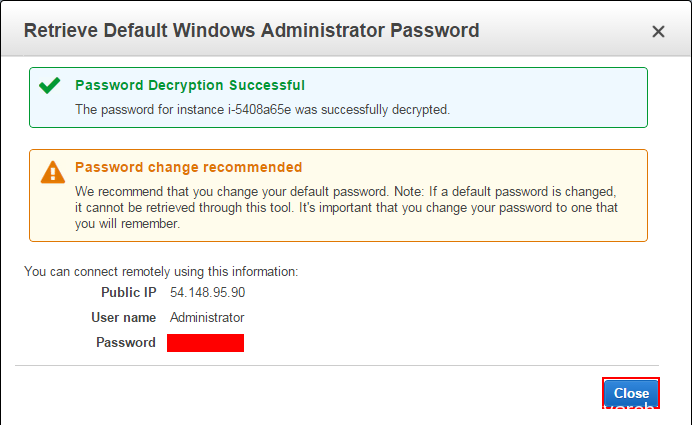Click 'you will remember.' warning line
The height and width of the screenshot is (425, 692).
point(127,224)
